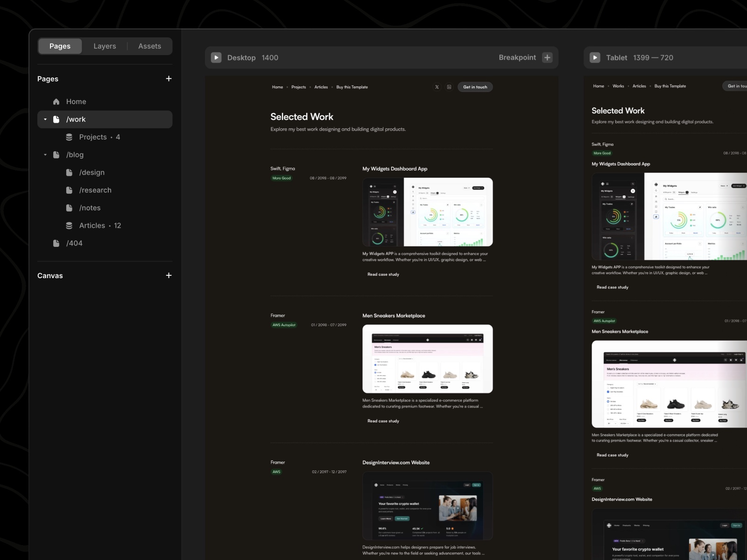Click the Get in touch button
747x560 pixels.
(x=475, y=87)
